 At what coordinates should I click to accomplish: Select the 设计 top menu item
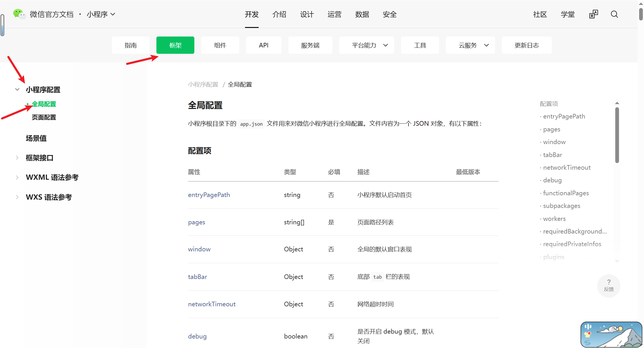(x=307, y=14)
